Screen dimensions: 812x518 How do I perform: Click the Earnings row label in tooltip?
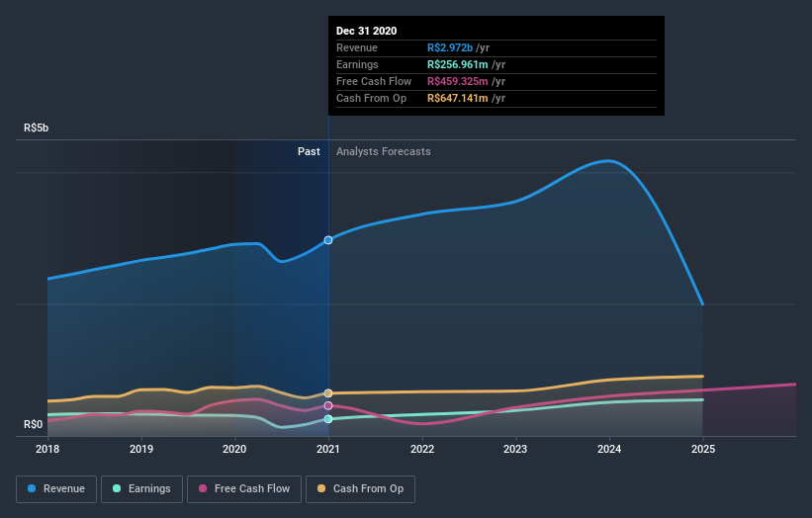(357, 64)
